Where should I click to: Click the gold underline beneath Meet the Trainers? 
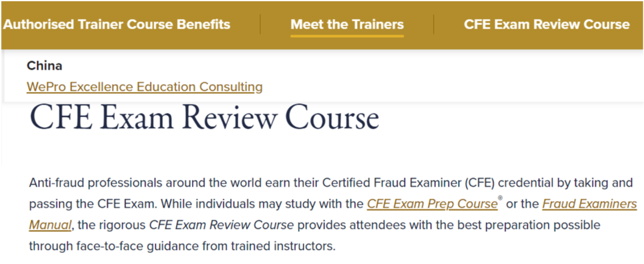click(x=347, y=36)
